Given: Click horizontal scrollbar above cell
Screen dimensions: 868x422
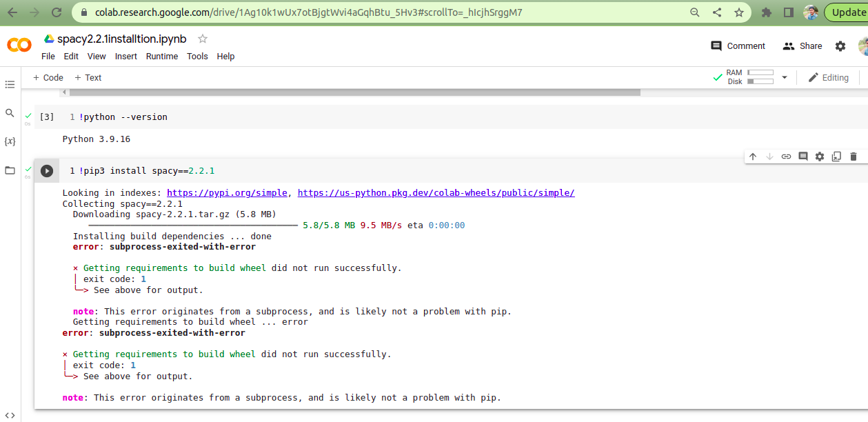Looking at the screenshot, I should pyautogui.click(x=354, y=92).
